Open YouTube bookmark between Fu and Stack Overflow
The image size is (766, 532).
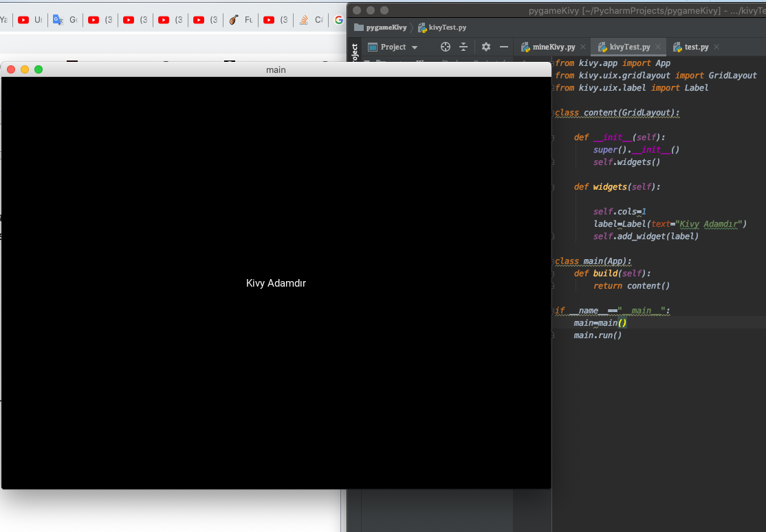[276, 20]
